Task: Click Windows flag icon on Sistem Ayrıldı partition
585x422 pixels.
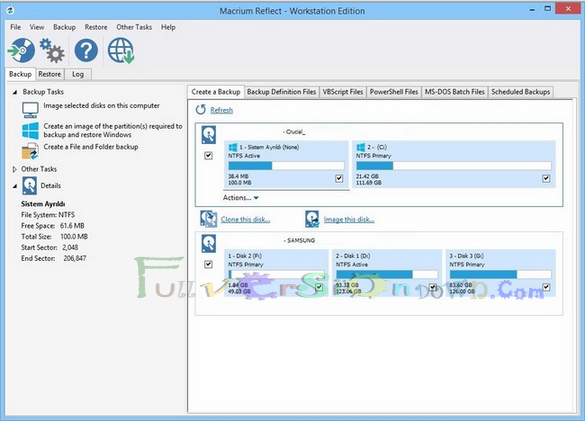Action: [x=233, y=147]
